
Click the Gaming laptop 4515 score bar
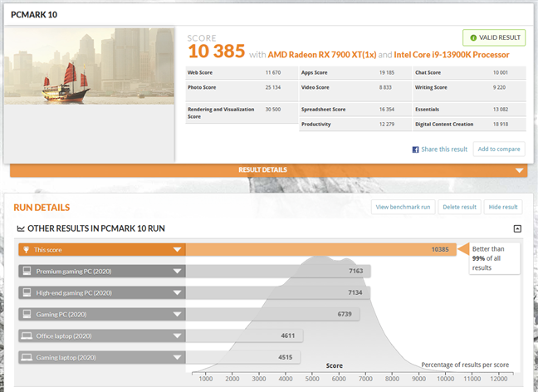tap(243, 357)
